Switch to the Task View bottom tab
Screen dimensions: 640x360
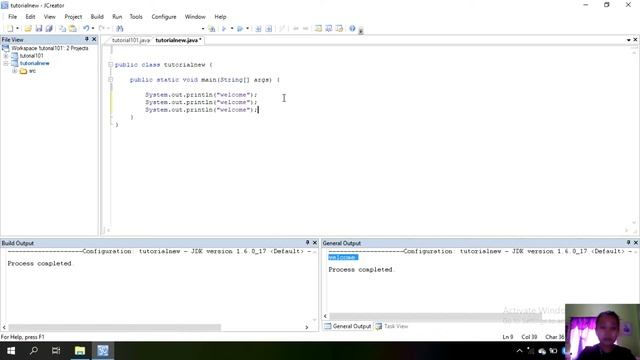[x=392, y=327]
